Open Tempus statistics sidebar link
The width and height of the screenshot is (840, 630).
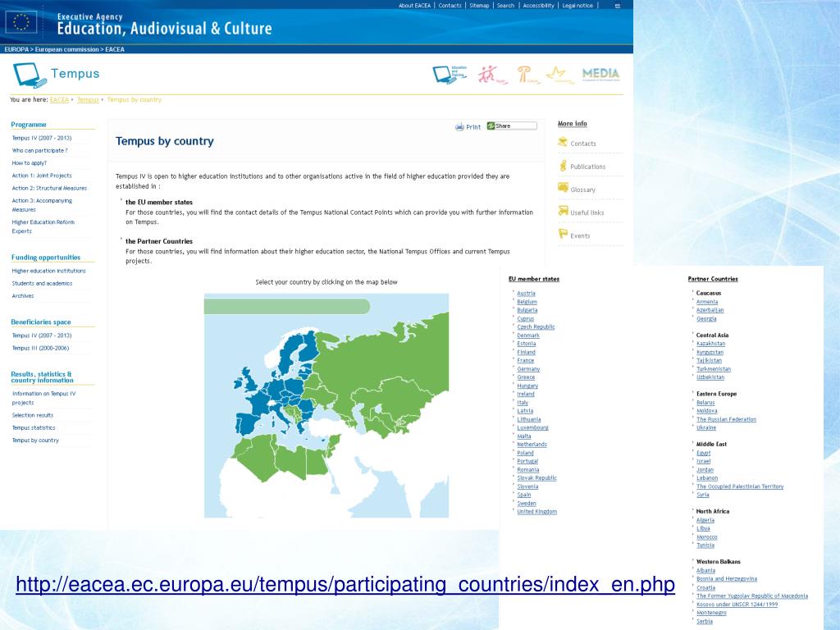(x=34, y=427)
